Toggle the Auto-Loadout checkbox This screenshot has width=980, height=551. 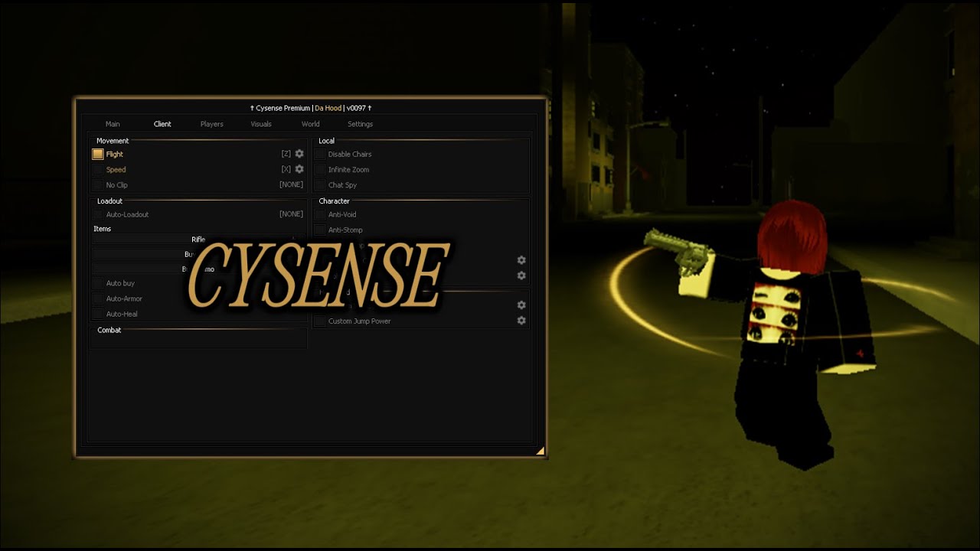click(98, 214)
